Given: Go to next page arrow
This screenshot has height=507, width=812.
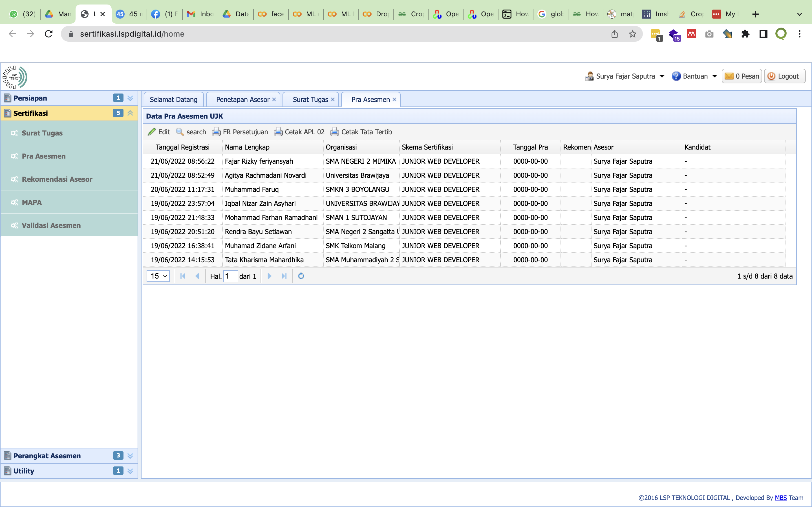Looking at the screenshot, I should pos(269,276).
